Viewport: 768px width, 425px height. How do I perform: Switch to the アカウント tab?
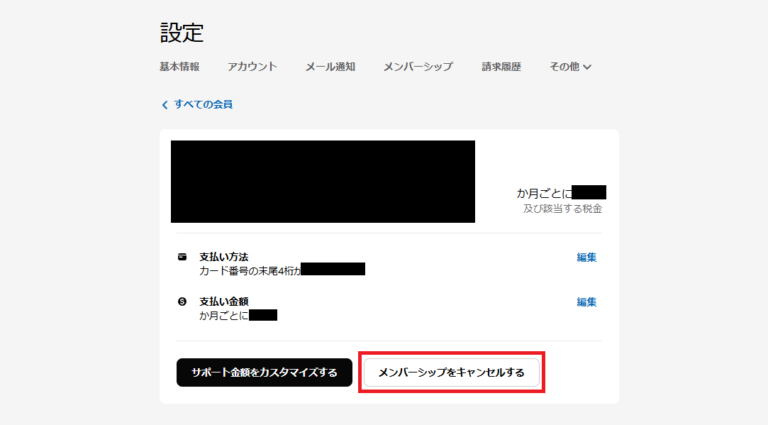[252, 67]
